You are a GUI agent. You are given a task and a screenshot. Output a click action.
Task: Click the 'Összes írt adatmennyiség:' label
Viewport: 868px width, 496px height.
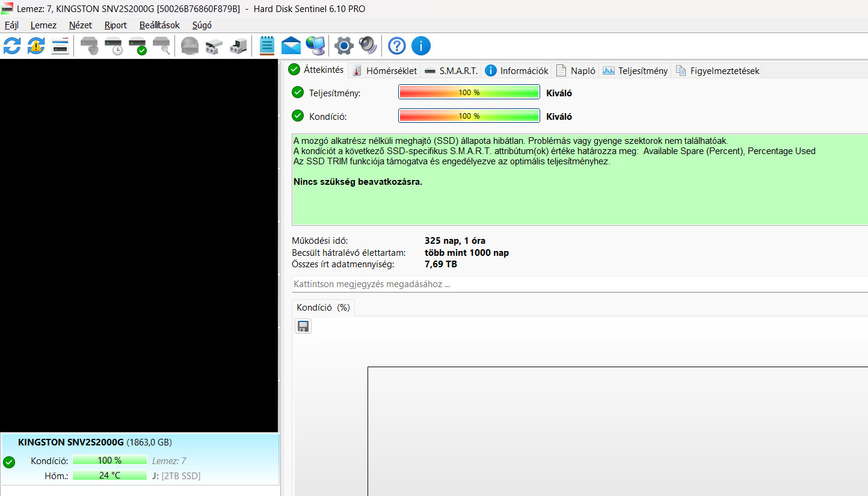tap(343, 264)
